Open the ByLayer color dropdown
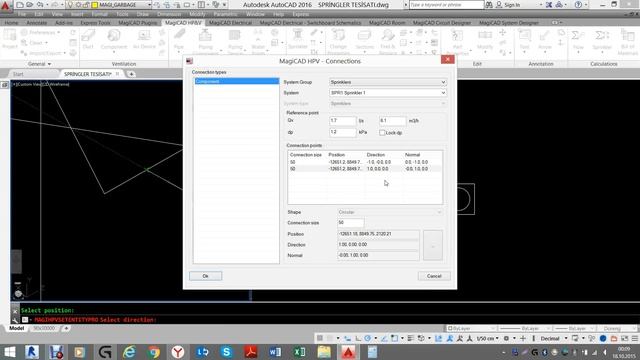This screenshot has width=640, height=360. click(x=471, y=329)
